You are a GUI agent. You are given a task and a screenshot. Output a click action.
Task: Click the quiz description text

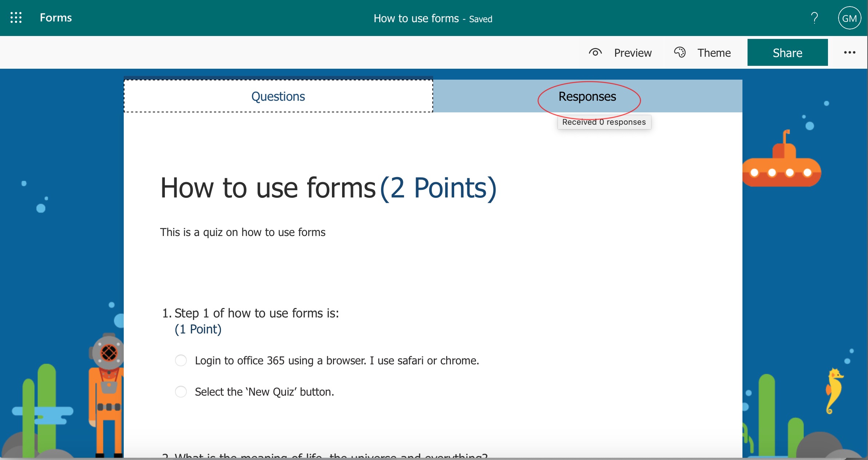243,232
